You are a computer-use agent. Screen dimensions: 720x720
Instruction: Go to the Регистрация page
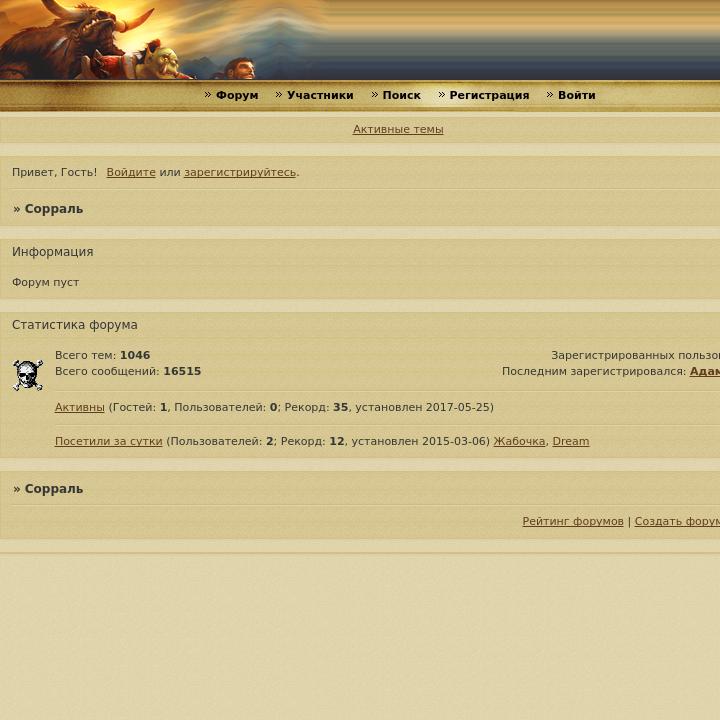click(488, 95)
